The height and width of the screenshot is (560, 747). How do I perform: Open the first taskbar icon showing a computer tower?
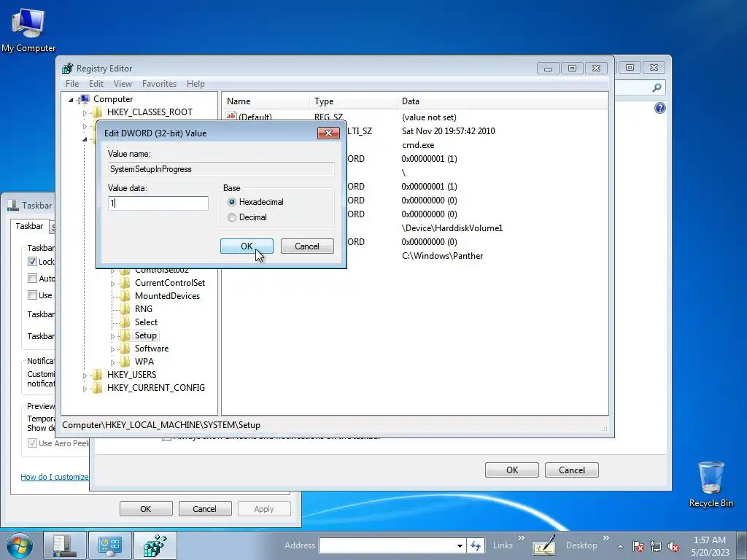pyautogui.click(x=65, y=545)
